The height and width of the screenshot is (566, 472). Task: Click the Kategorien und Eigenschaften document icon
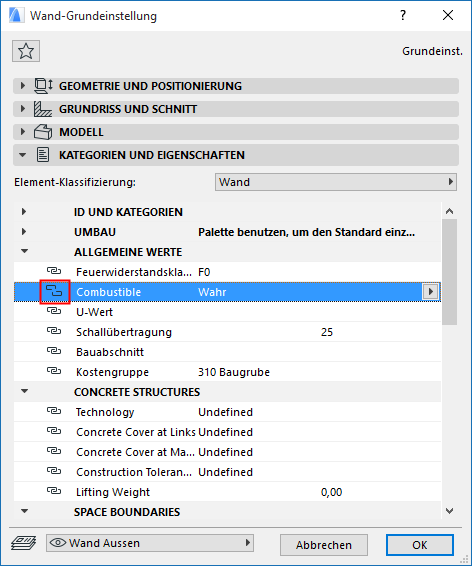pos(43,155)
